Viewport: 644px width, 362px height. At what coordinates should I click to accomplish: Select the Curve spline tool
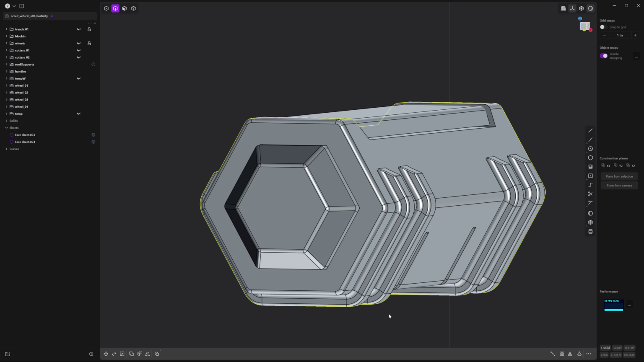click(590, 140)
